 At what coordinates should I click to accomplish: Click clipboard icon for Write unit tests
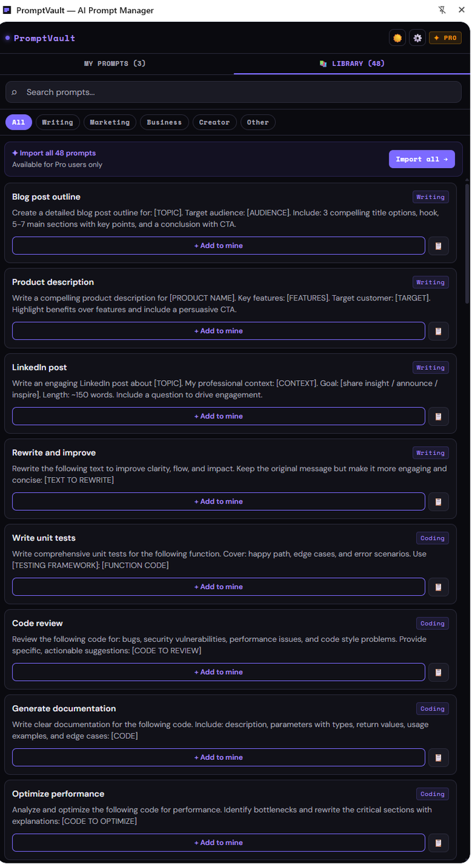coord(438,587)
